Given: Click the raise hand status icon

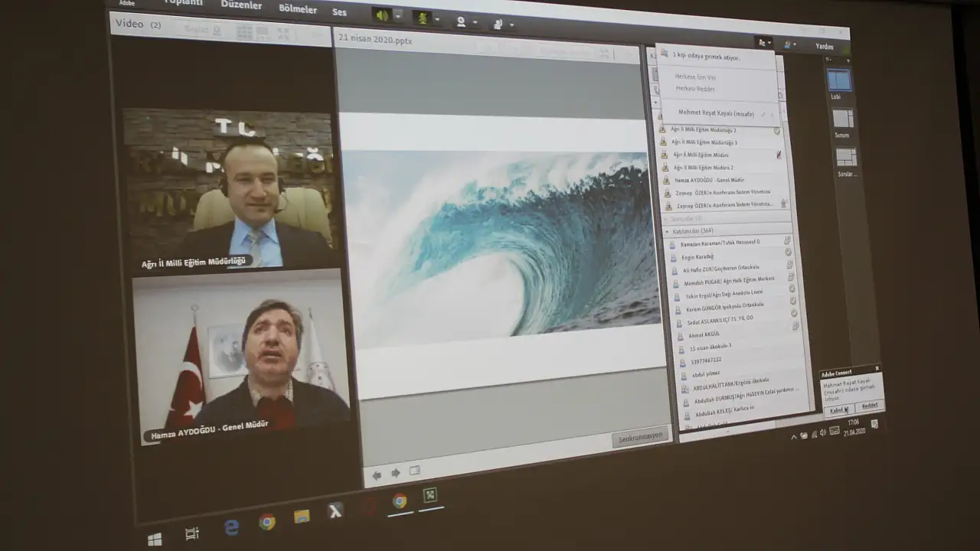Looking at the screenshot, I should (498, 24).
